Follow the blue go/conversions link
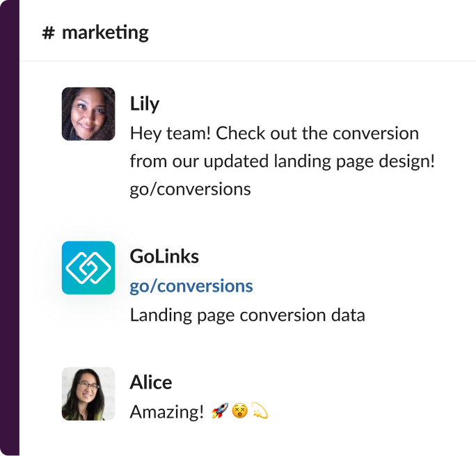This screenshot has width=476, height=456. click(191, 286)
